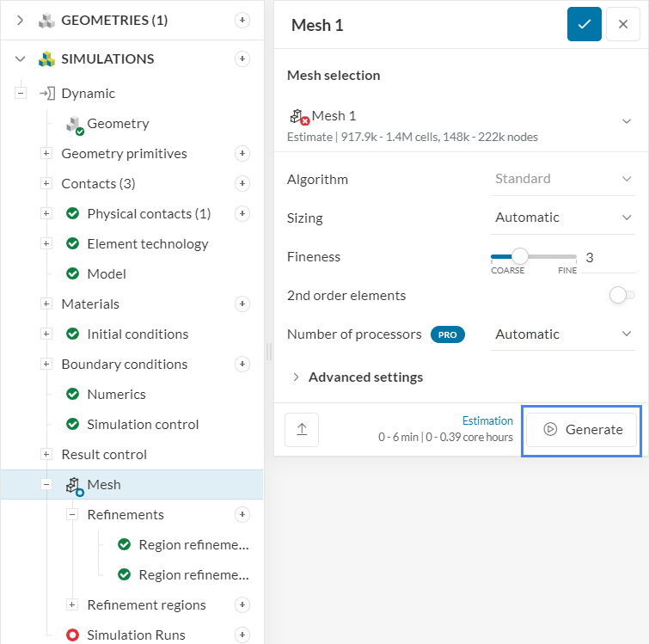Viewport: 649px width, 644px height.
Task: Open the Number of processors dropdown
Action: (563, 334)
